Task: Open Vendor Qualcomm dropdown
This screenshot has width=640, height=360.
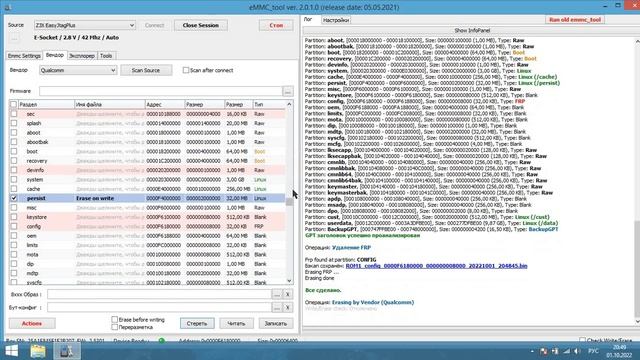Action: coord(78,70)
